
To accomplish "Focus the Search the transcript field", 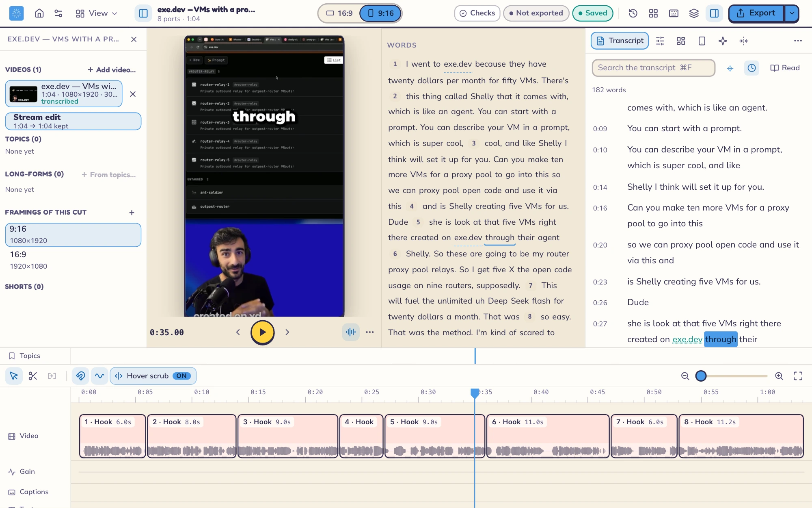I will pyautogui.click(x=653, y=68).
